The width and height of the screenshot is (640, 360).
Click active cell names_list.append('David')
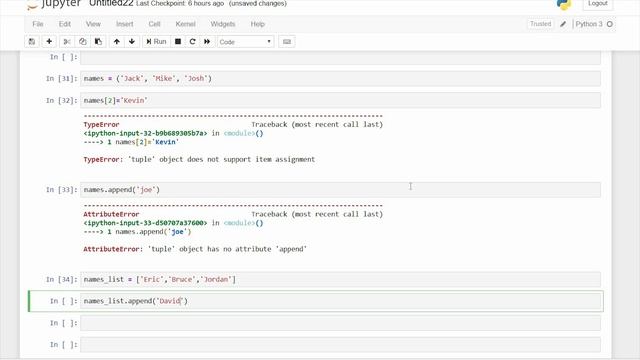[x=340, y=301]
